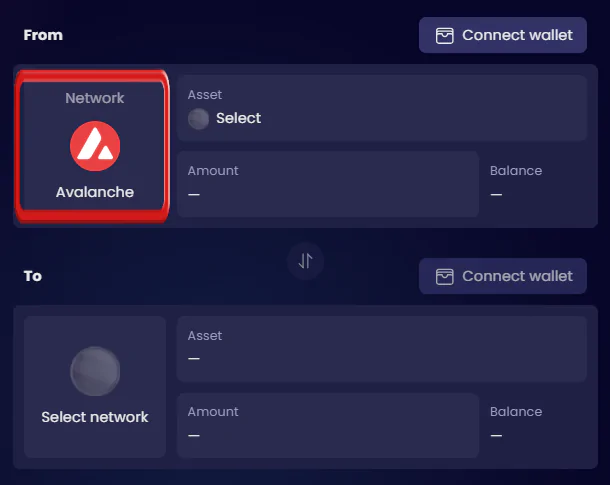Click the To section Balance value

point(496,435)
